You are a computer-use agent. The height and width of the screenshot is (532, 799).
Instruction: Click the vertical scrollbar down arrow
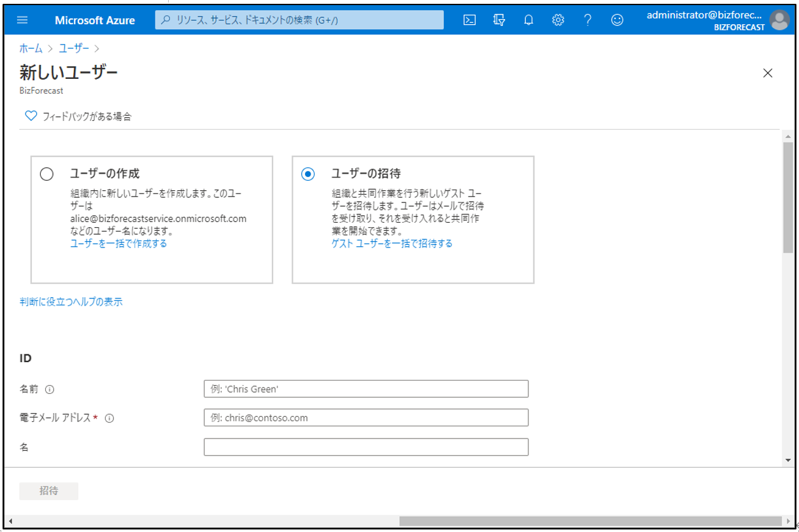coord(788,459)
